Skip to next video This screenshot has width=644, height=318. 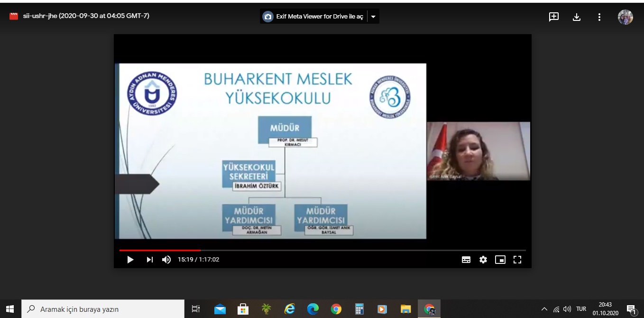point(150,260)
